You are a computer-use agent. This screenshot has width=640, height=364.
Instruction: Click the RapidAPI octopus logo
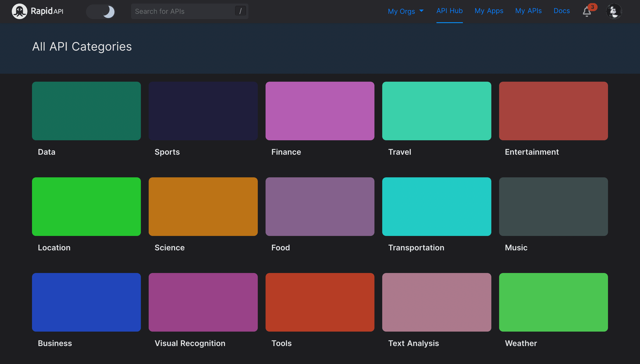[x=20, y=11]
